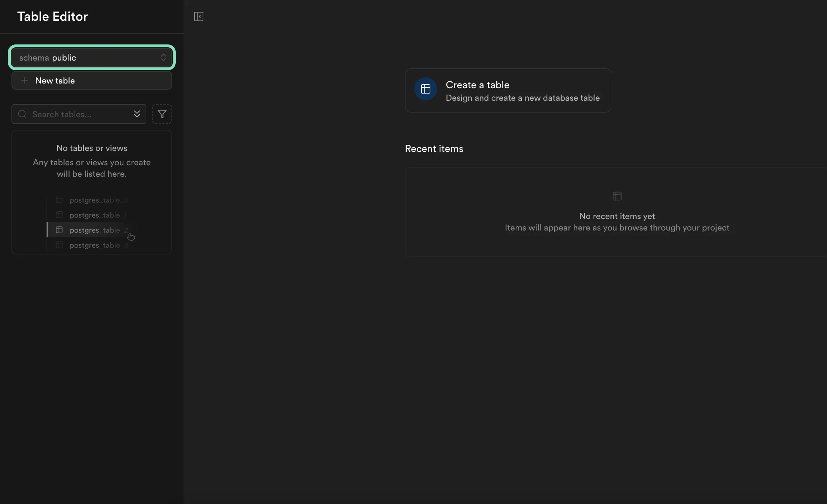Click the Table Editor heading
The height and width of the screenshot is (504, 827).
(52, 16)
